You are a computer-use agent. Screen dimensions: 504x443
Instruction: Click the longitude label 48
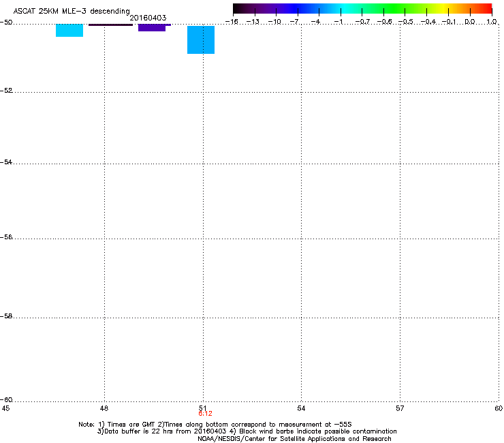pos(104,408)
